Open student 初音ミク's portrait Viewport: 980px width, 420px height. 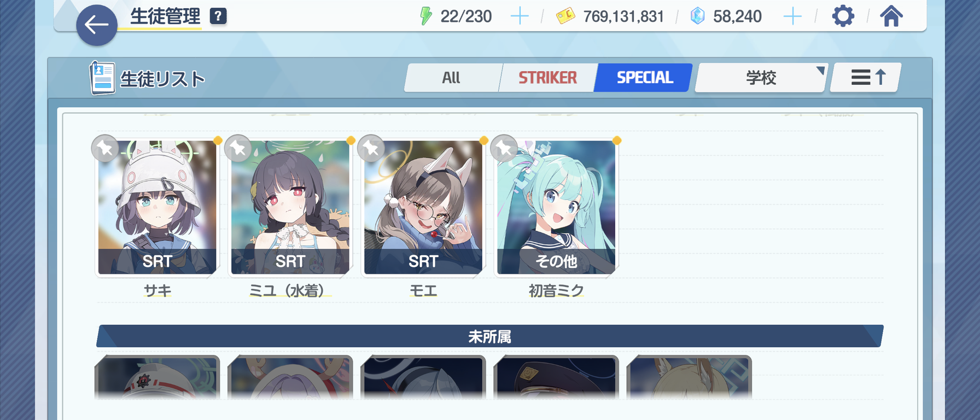(x=556, y=207)
